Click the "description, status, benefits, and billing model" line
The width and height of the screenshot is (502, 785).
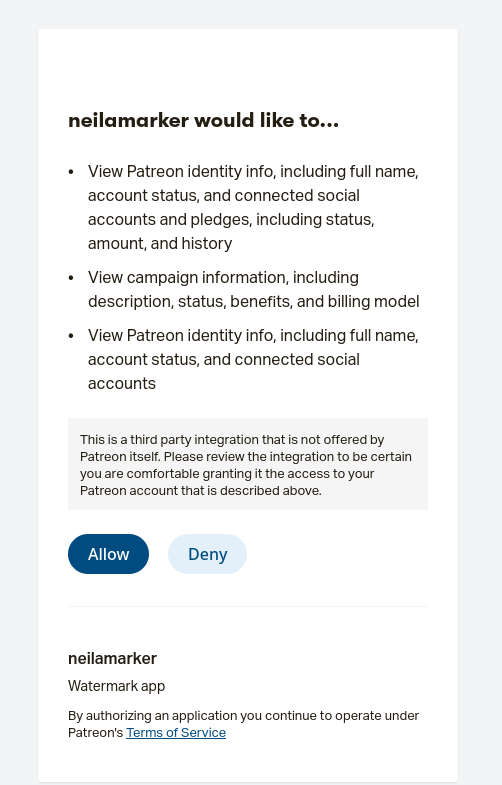254,301
